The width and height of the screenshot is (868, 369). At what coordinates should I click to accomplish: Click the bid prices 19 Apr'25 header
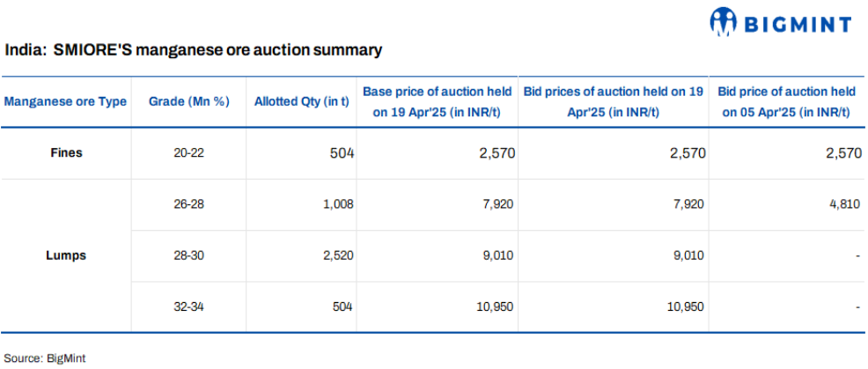tap(613, 101)
